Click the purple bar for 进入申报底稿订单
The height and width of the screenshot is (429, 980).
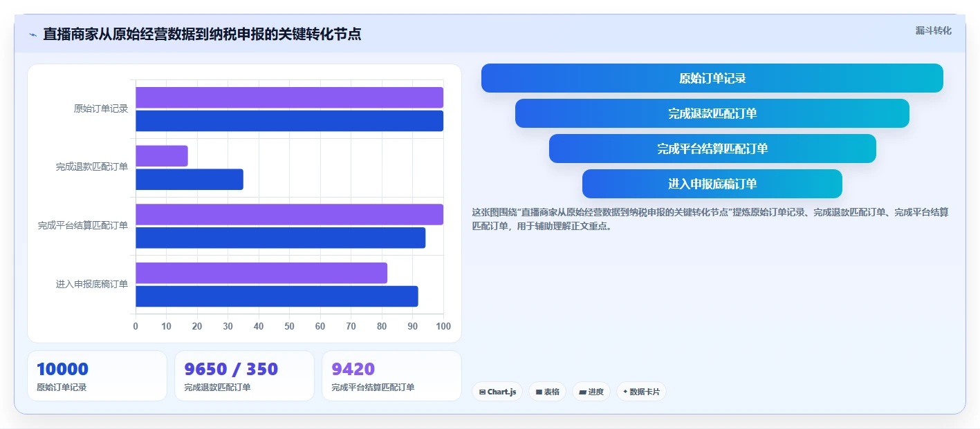(x=261, y=273)
